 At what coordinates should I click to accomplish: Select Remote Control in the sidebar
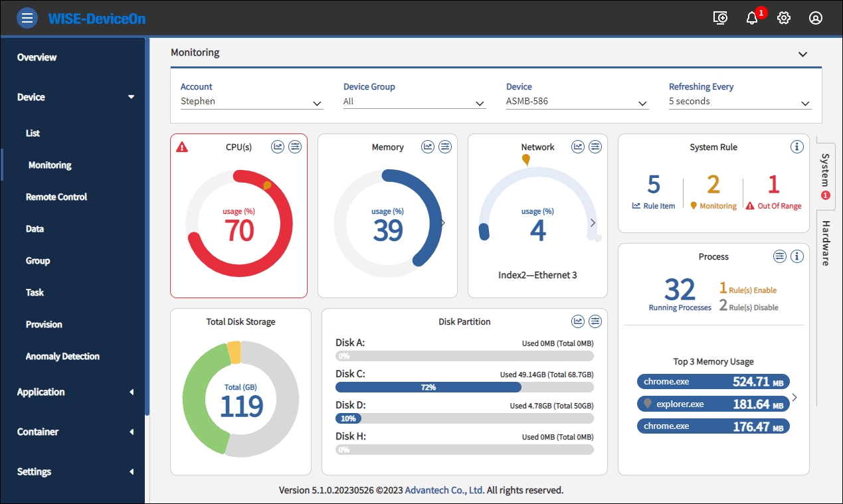pos(56,197)
